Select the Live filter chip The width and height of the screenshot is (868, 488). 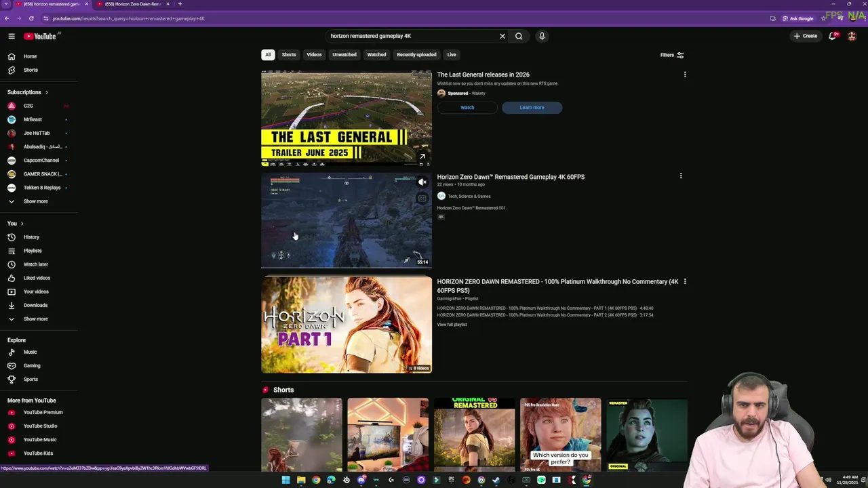(x=452, y=54)
